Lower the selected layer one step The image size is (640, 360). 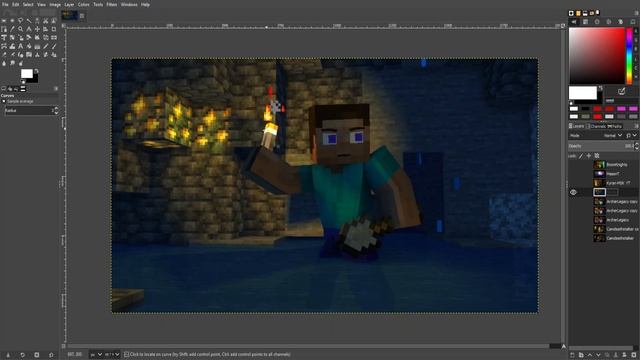[598, 355]
